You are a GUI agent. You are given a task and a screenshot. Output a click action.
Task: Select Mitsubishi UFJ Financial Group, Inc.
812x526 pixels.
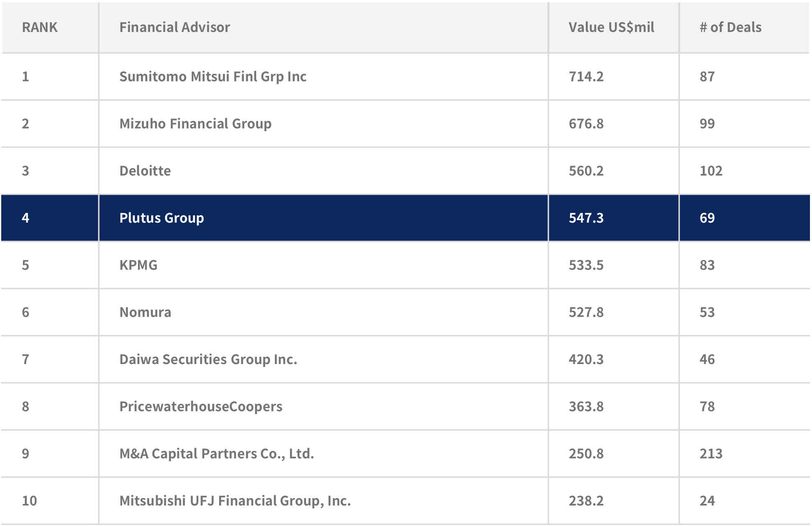pos(235,501)
